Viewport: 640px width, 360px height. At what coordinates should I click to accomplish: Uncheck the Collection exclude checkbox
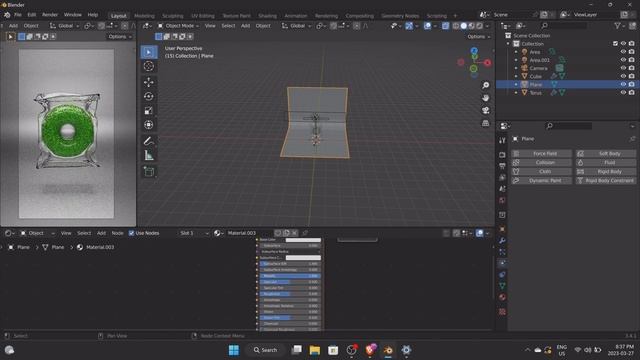615,44
